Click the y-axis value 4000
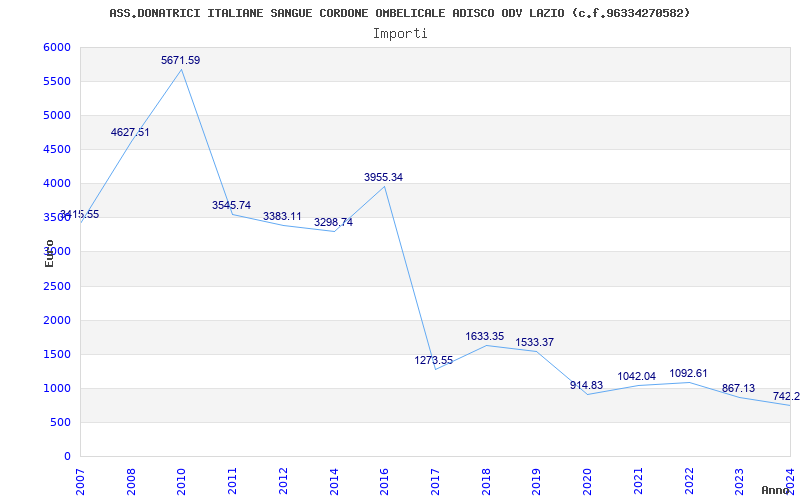The image size is (800, 500). point(58,184)
